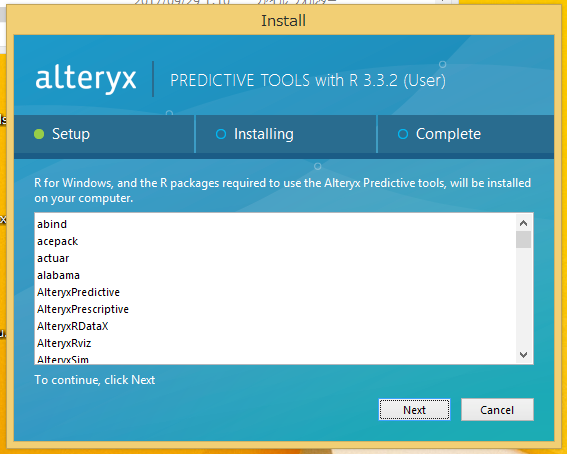Click the Installing step circle indicator
This screenshot has height=454, width=567.
point(221,134)
